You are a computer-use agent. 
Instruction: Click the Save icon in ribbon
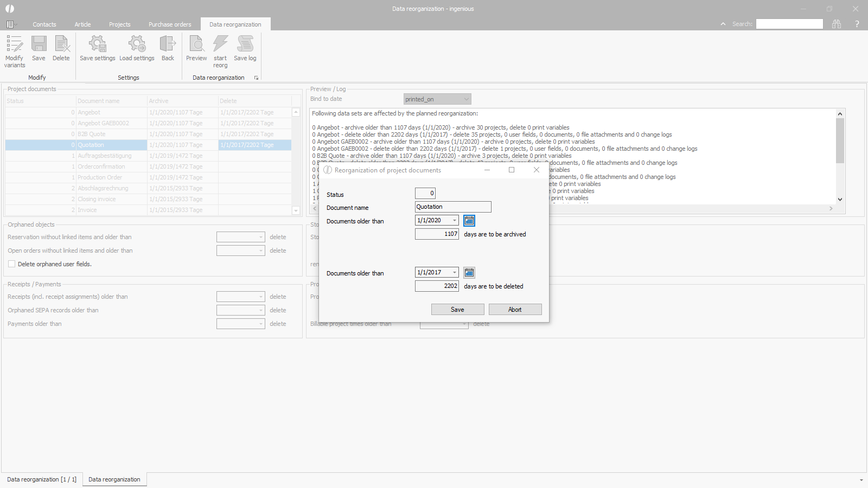(x=39, y=44)
